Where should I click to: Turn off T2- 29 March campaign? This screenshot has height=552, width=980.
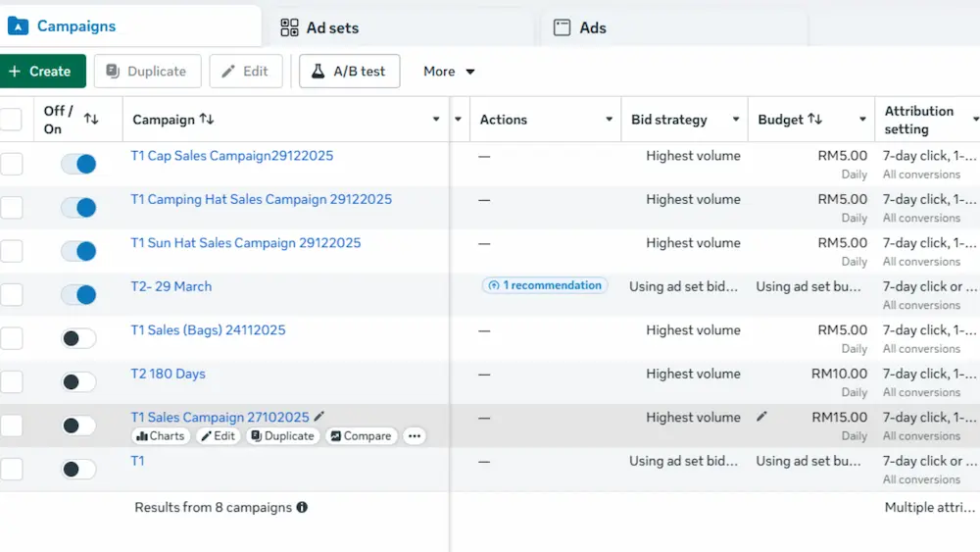tap(78, 294)
